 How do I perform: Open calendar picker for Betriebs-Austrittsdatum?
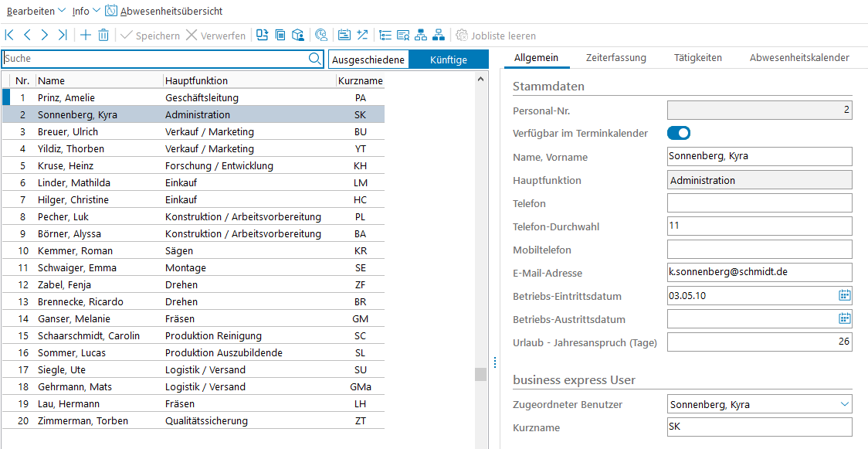(844, 318)
